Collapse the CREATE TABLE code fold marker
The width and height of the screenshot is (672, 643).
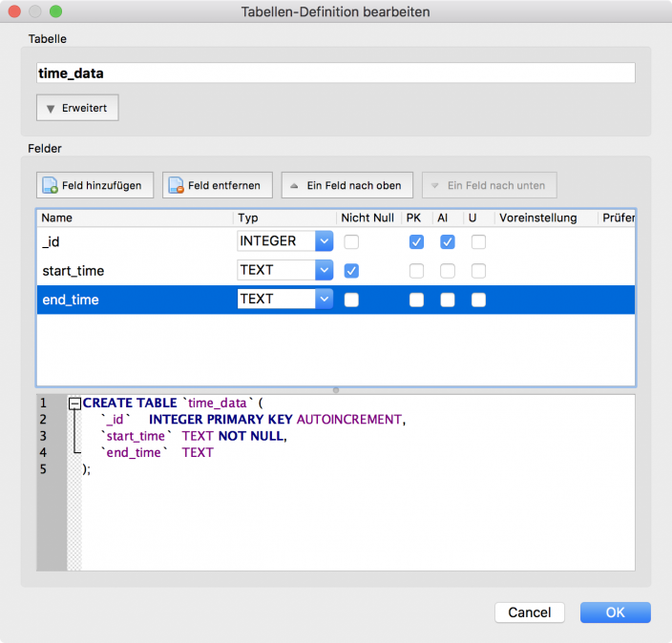pyautogui.click(x=74, y=404)
